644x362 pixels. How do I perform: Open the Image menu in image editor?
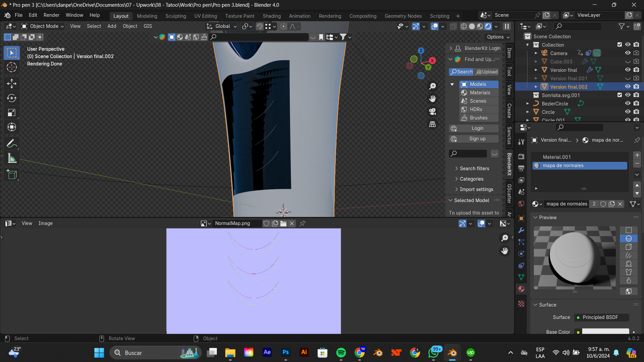45,223
